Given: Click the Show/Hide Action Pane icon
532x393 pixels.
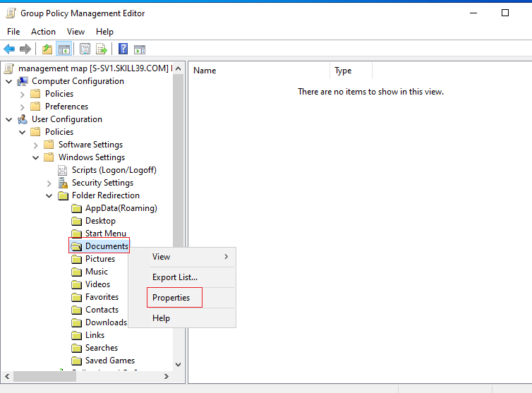Looking at the screenshot, I should [140, 49].
